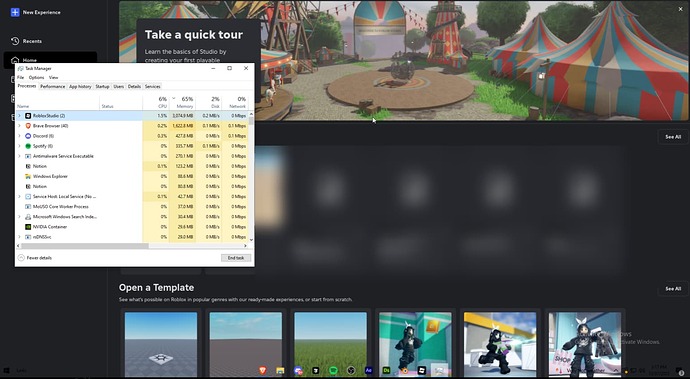Open the File menu in Task Manager
The image size is (690, 379).
(x=20, y=77)
